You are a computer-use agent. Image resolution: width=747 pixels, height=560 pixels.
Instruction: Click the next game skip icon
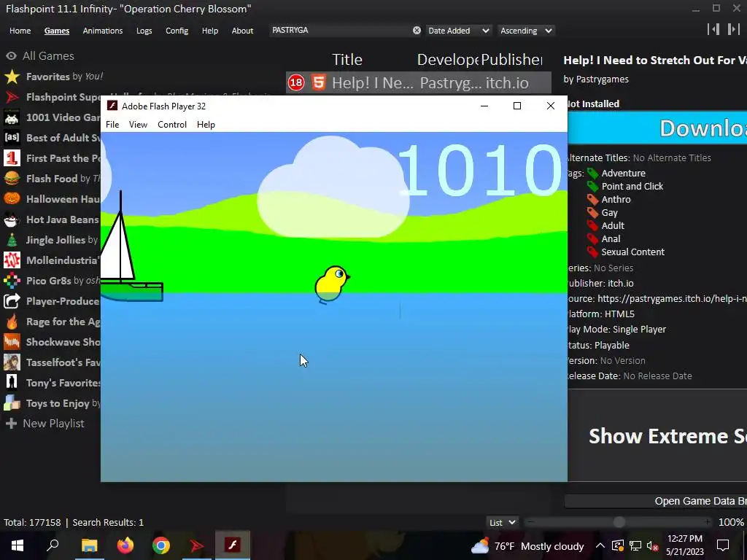[x=734, y=29]
